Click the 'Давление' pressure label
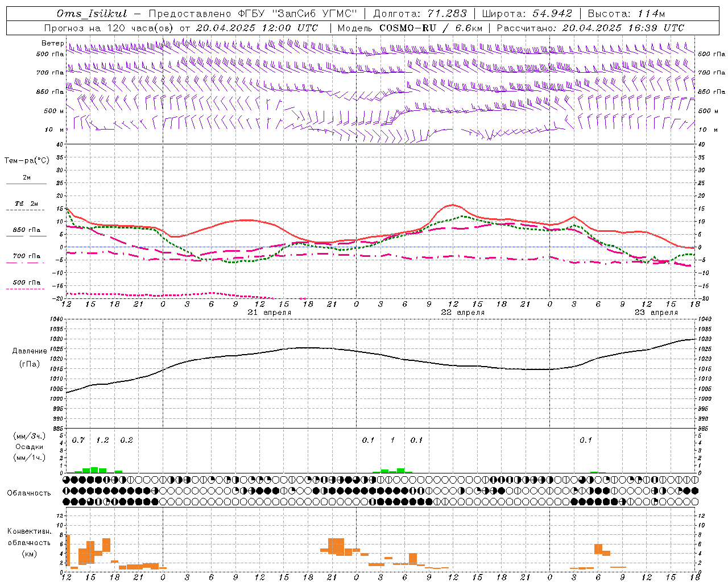The width and height of the screenshot is (728, 582). (x=30, y=351)
